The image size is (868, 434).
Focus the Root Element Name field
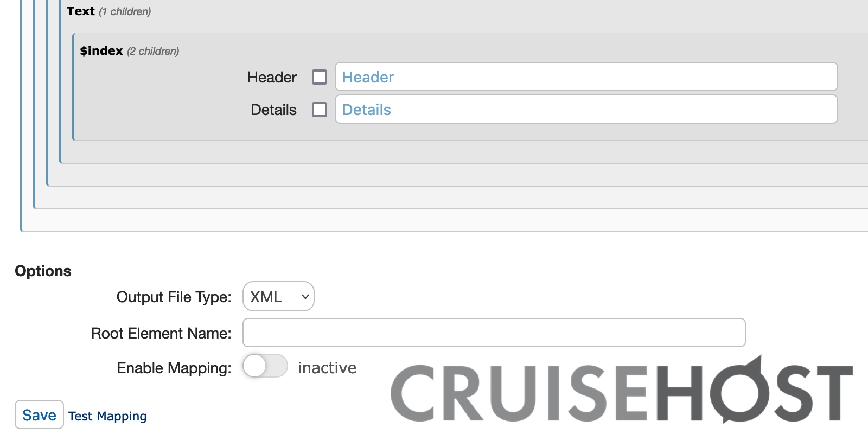(494, 333)
